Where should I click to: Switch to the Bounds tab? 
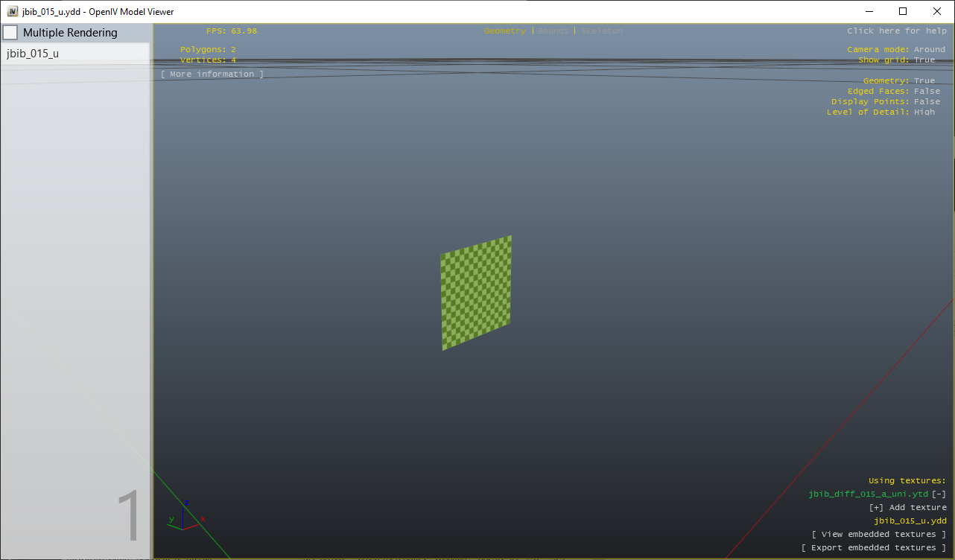click(x=553, y=31)
